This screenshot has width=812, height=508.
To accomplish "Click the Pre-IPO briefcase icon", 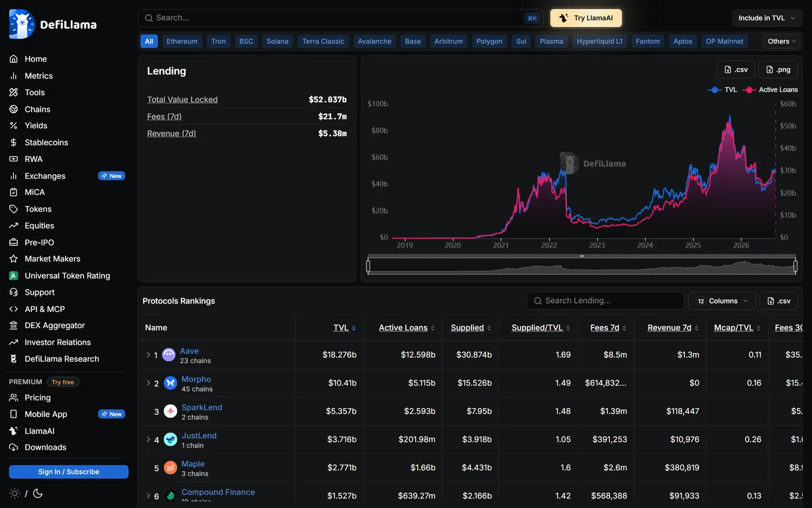I will click(x=14, y=243).
